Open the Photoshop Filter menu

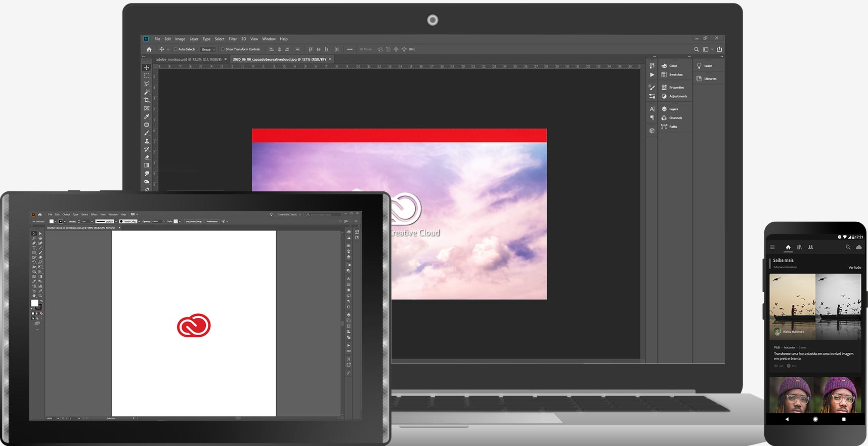click(233, 39)
